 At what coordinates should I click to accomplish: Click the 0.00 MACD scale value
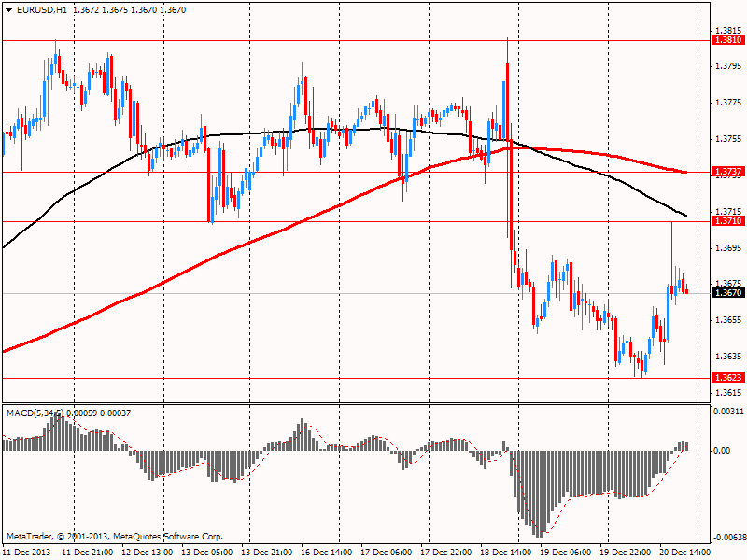coord(722,451)
